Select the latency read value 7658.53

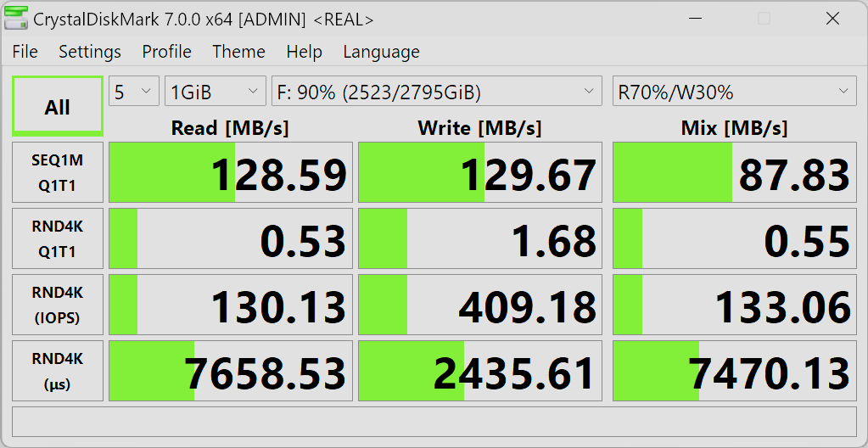pyautogui.click(x=231, y=371)
